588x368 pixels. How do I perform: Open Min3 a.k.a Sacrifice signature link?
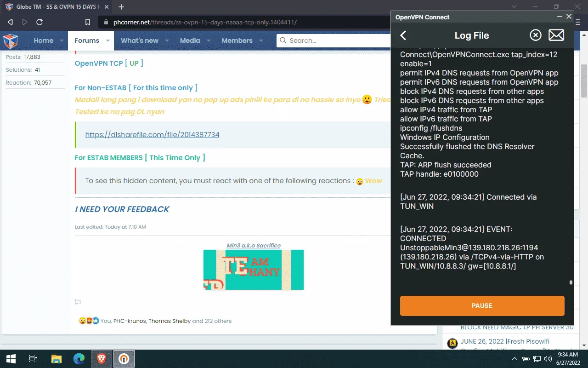254,246
